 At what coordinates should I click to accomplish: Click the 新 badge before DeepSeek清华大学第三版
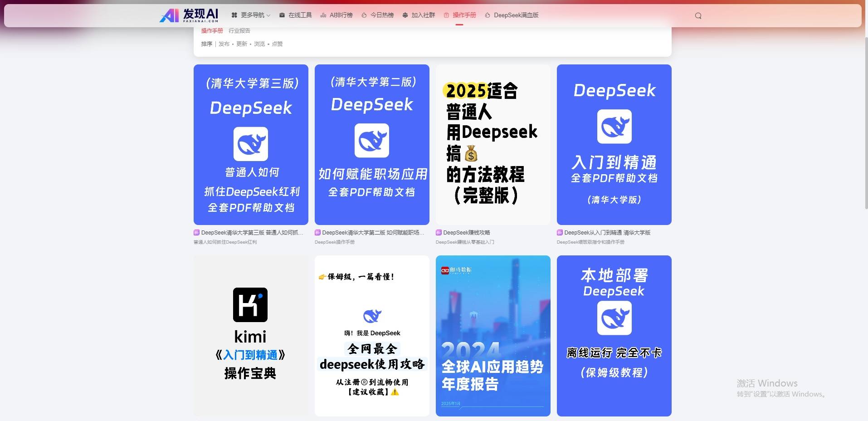[x=196, y=232]
